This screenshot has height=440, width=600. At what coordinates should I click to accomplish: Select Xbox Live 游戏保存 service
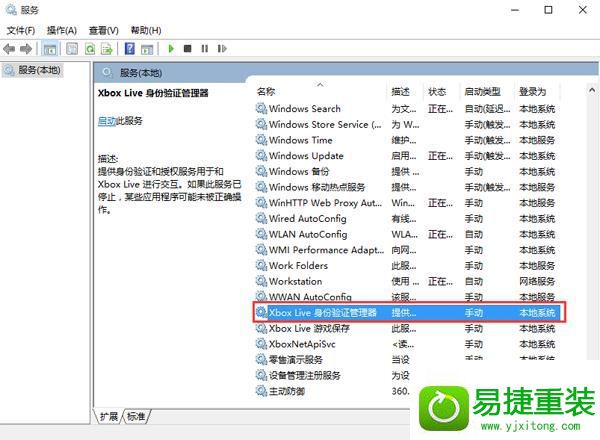(408, 328)
